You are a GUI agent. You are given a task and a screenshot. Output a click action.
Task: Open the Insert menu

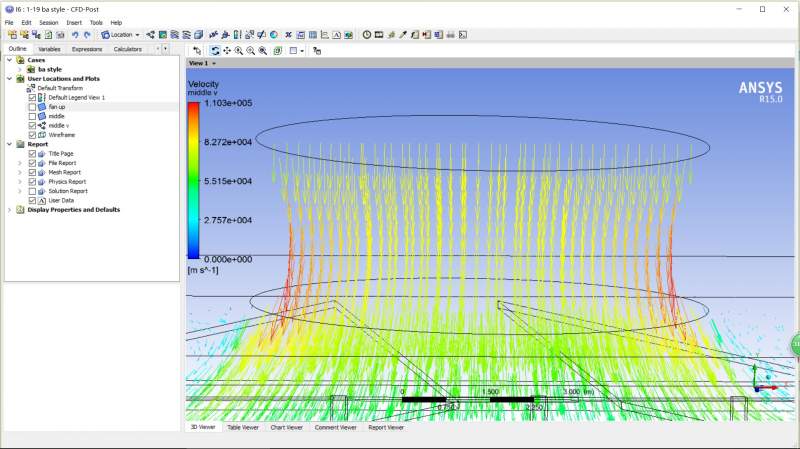point(74,22)
